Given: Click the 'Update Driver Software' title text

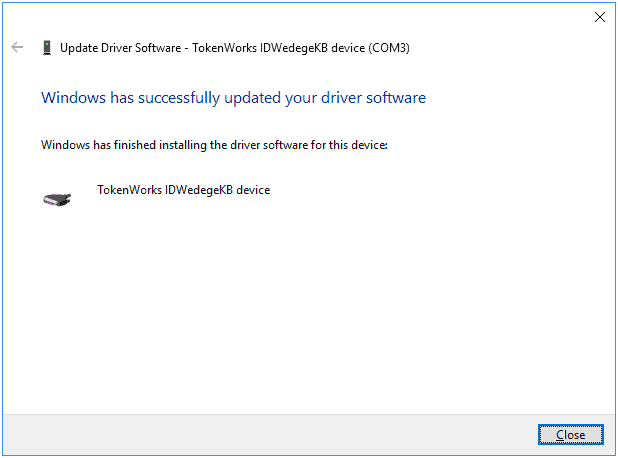Looking at the screenshot, I should click(235, 48).
